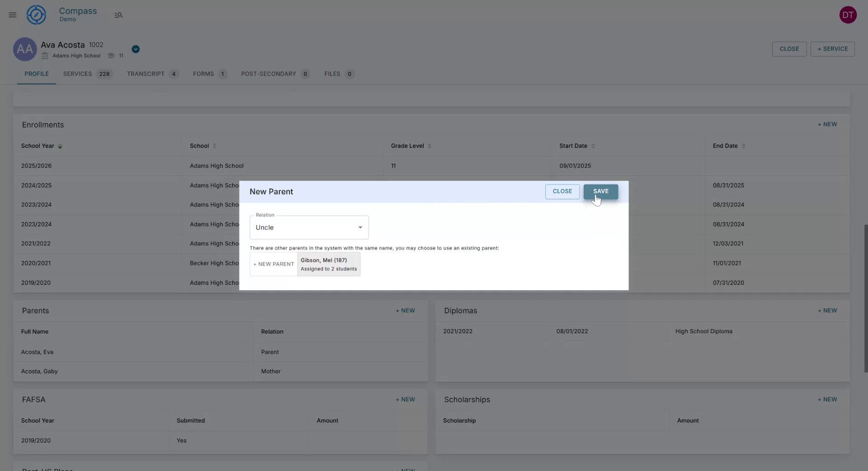Viewport: 868px width, 471px height.
Task: Toggle sorting on the End Date column
Action: 743,146
